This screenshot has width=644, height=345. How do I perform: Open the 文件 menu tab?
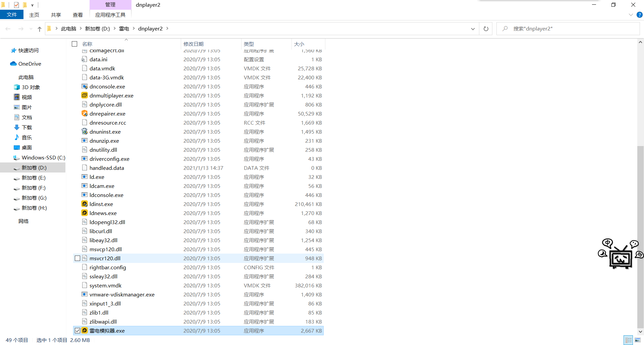pyautogui.click(x=12, y=15)
